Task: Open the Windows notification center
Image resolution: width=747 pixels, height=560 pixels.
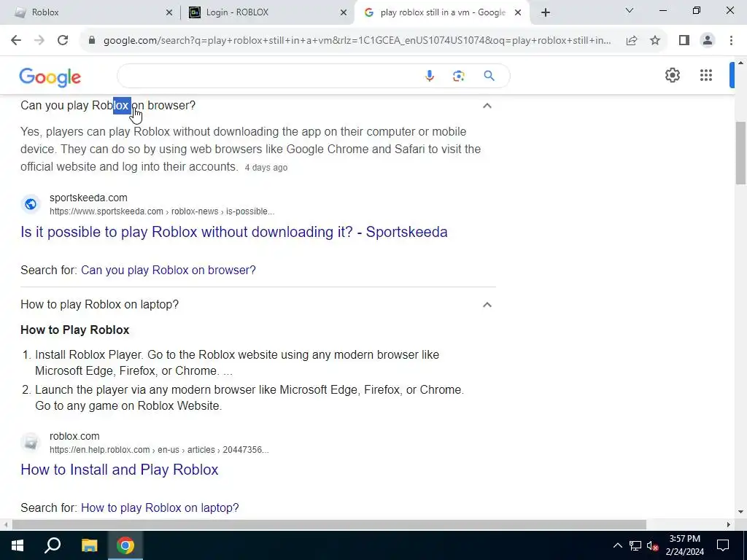Action: 723,545
